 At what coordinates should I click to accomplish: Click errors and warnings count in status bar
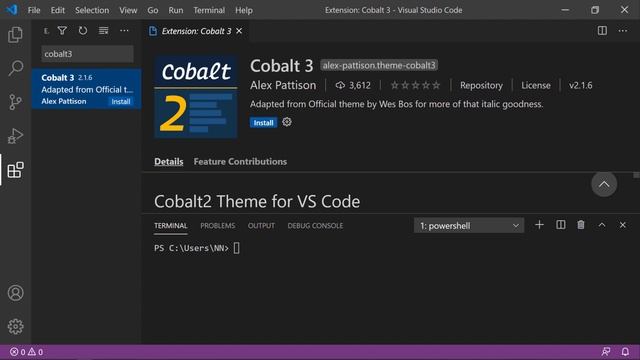27,352
